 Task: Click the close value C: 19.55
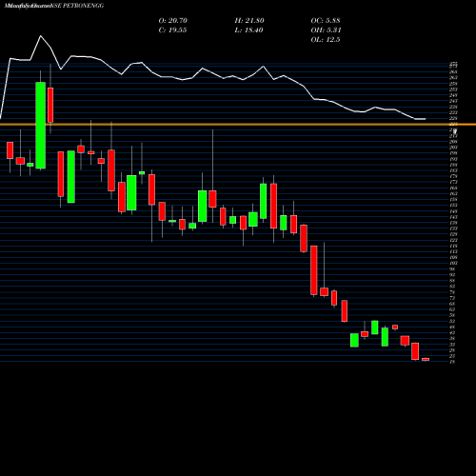tap(172, 30)
